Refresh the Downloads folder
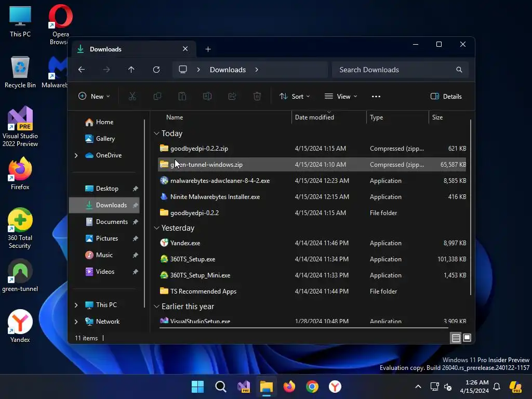This screenshot has width=532, height=399. pos(156,70)
